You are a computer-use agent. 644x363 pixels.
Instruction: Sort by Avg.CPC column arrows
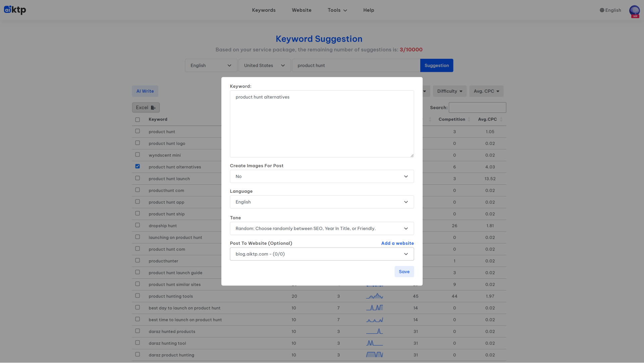[501, 120]
